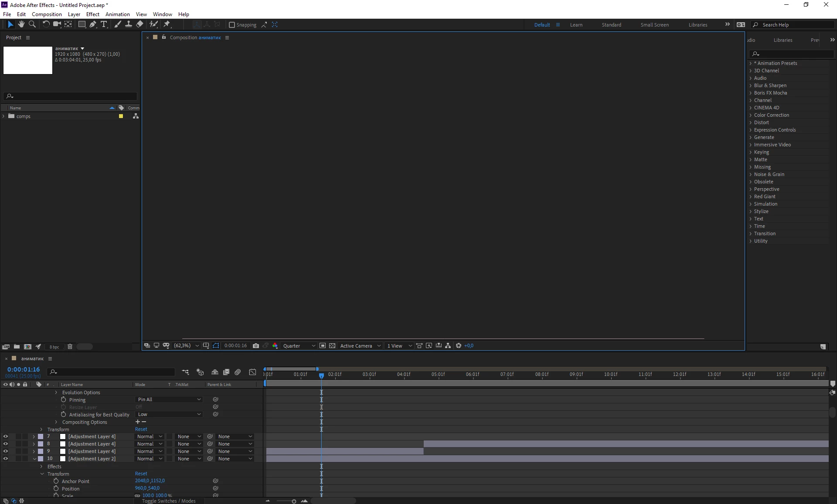Click the current time display 0:00:01:16 in timeline
This screenshot has width=837, height=504.
pyautogui.click(x=24, y=369)
